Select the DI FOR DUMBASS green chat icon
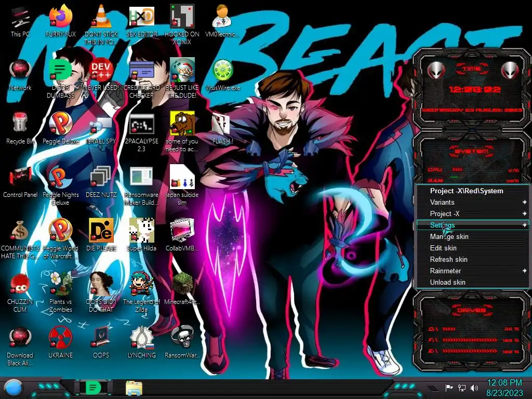The height and width of the screenshot is (399, 532). click(x=61, y=71)
